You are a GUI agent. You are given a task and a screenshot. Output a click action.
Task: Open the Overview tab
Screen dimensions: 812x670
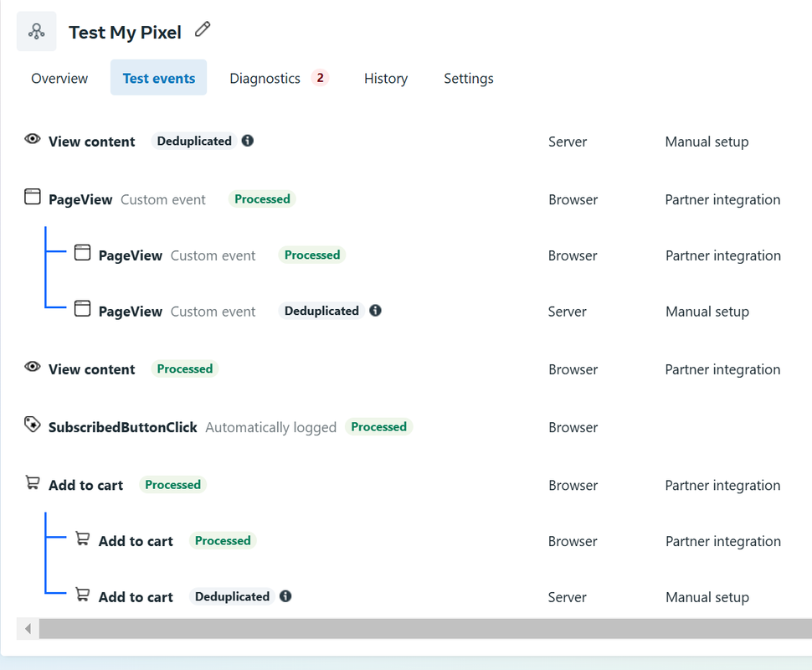point(59,78)
